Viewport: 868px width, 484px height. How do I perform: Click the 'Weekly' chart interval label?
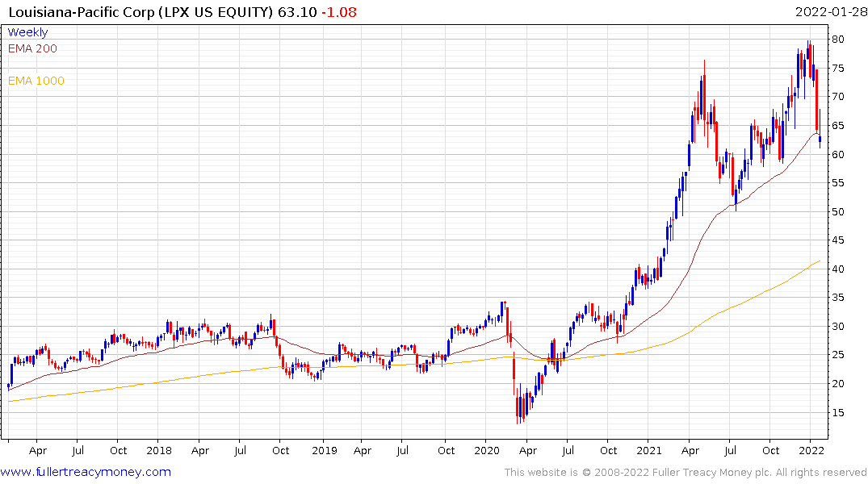click(27, 32)
